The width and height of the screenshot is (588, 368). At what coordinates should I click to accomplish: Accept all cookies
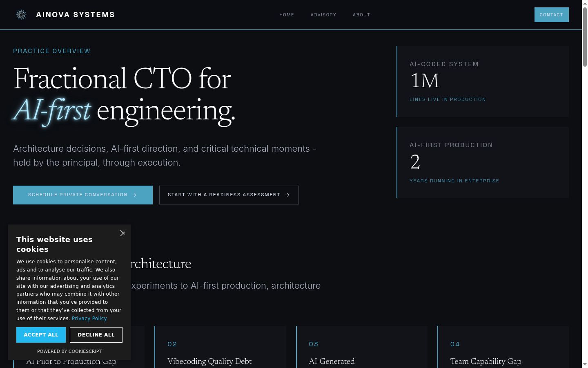(41, 335)
